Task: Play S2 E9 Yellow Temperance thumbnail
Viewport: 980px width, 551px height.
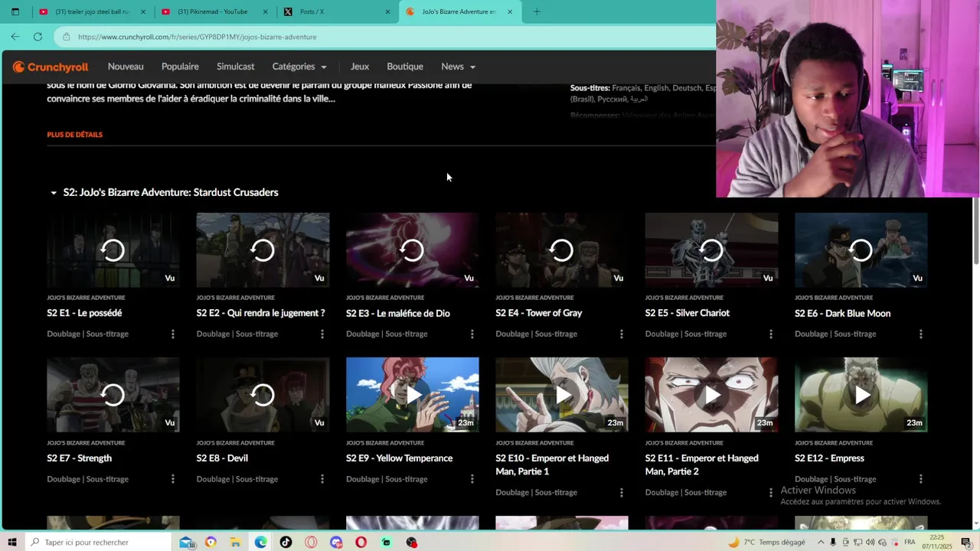Action: 413,395
